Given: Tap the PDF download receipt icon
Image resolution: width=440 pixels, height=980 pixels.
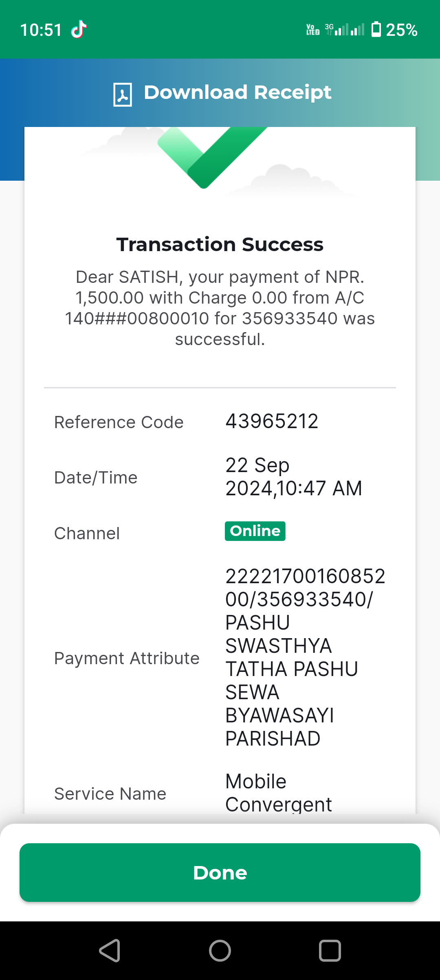Looking at the screenshot, I should (x=123, y=94).
